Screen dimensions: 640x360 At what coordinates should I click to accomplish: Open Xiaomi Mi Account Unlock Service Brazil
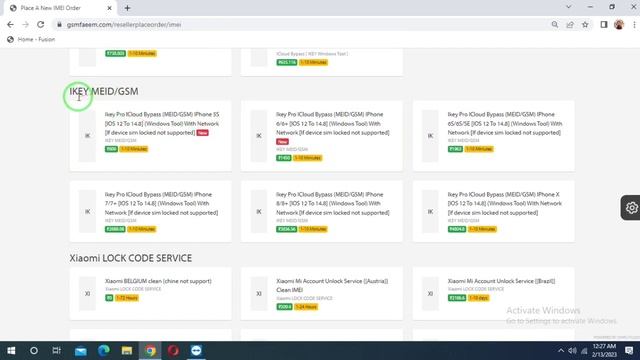493,293
